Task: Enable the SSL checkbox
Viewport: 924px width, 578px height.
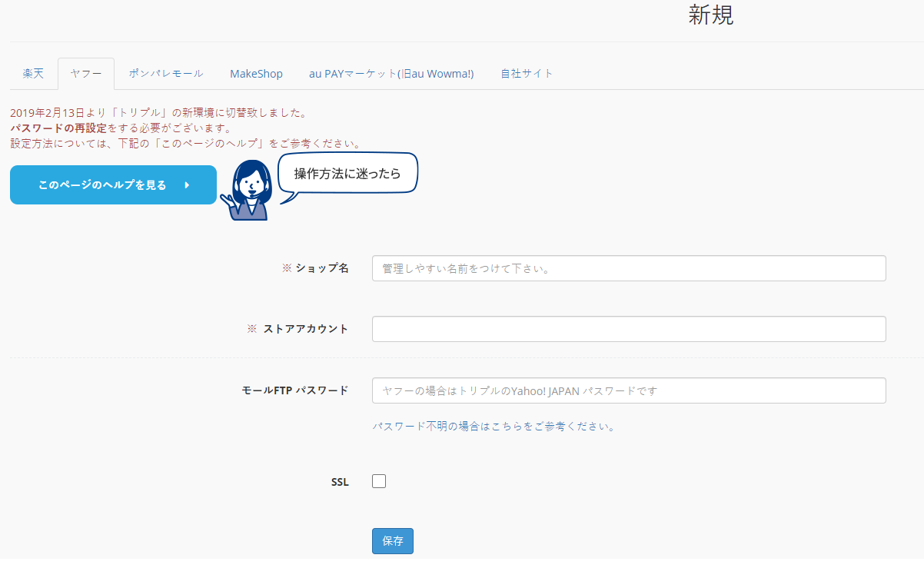Action: coord(379,481)
